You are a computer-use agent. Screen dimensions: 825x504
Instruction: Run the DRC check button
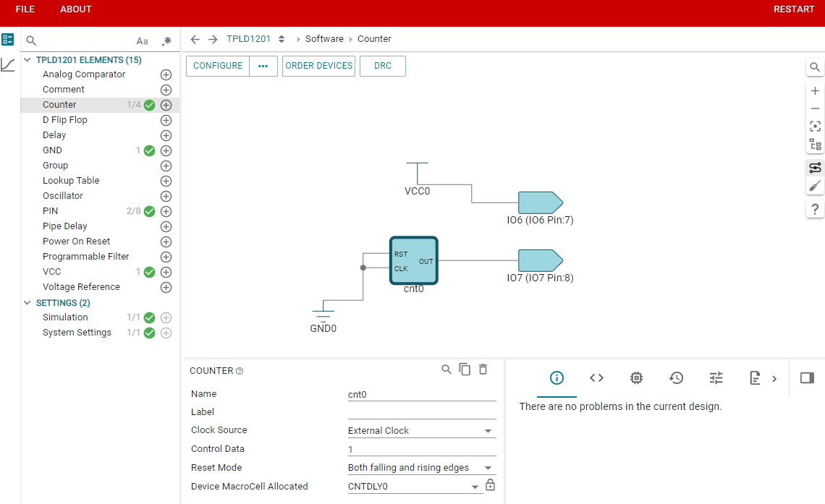click(383, 67)
